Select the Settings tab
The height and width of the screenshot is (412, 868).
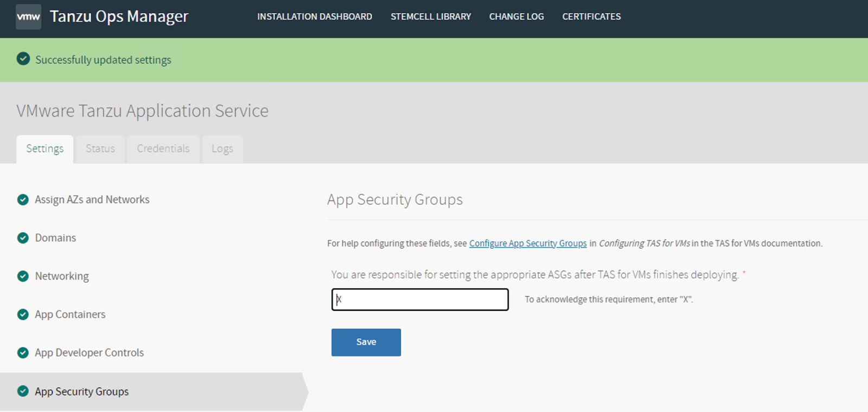[45, 149]
